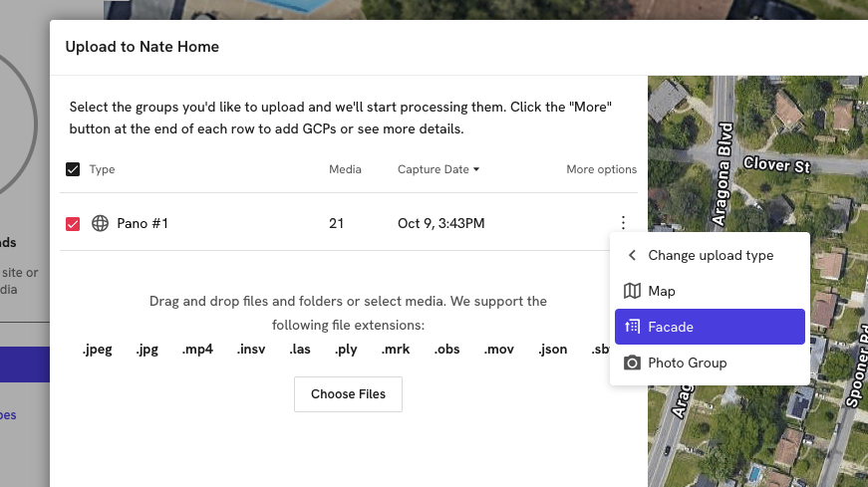Click the Facade icon in highlighted row
868x487 pixels.
[x=632, y=327]
